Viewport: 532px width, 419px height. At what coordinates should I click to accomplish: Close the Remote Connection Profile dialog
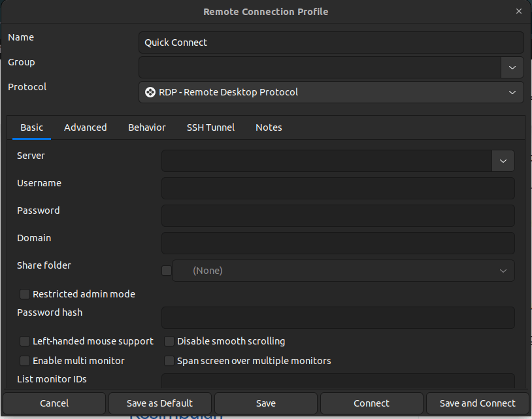[x=519, y=11]
